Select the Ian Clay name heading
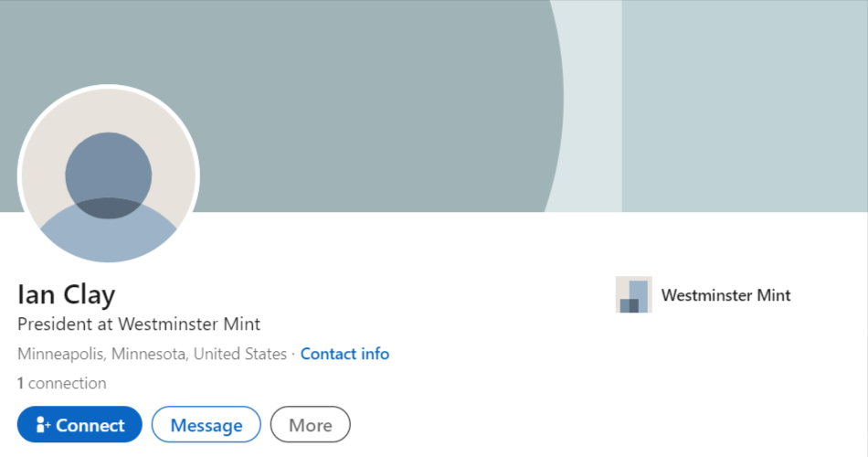This screenshot has width=868, height=457. 67,294
